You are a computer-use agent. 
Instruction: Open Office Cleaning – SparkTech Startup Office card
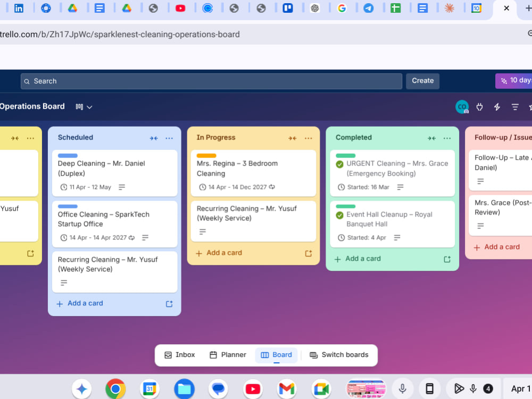[x=115, y=224]
